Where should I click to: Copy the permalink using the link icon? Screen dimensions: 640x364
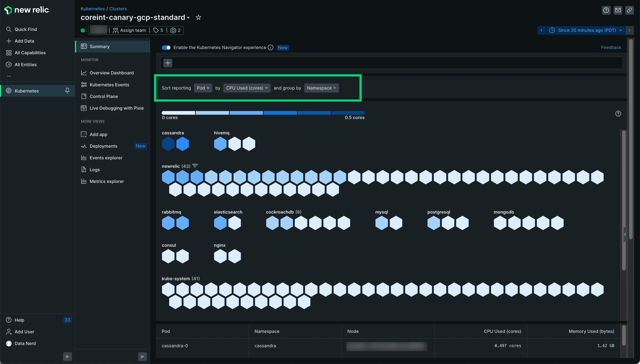tap(630, 10)
